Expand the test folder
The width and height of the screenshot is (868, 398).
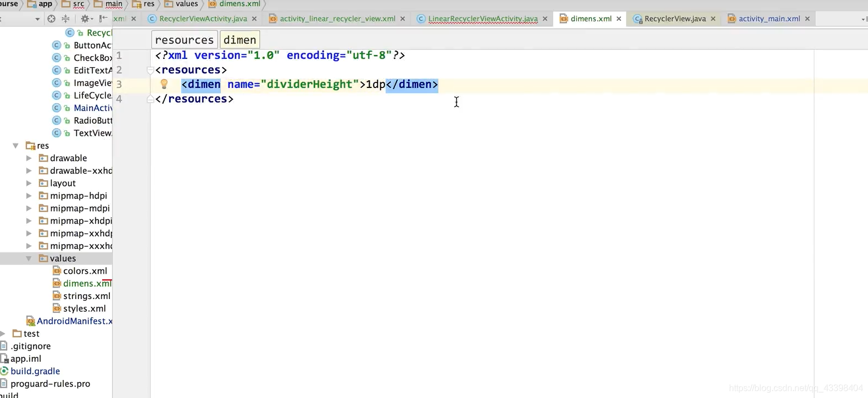tap(3, 334)
